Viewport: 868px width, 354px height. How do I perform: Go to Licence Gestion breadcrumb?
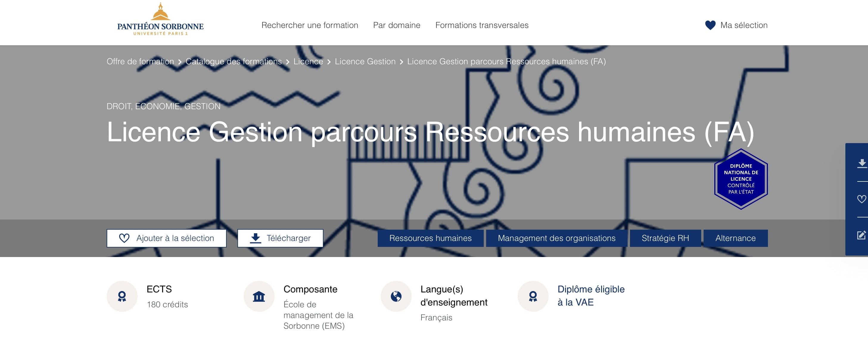click(x=365, y=62)
